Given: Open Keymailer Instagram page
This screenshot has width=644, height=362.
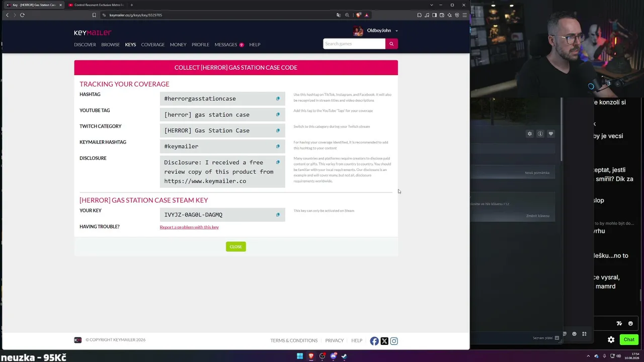Looking at the screenshot, I should tap(394, 341).
